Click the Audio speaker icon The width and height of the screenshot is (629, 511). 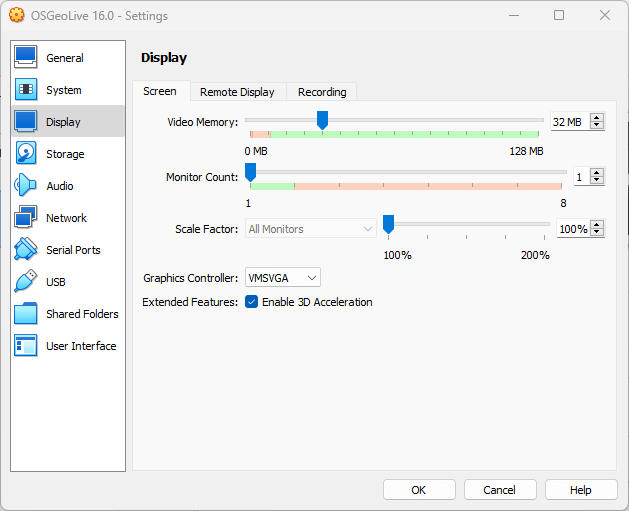26,185
